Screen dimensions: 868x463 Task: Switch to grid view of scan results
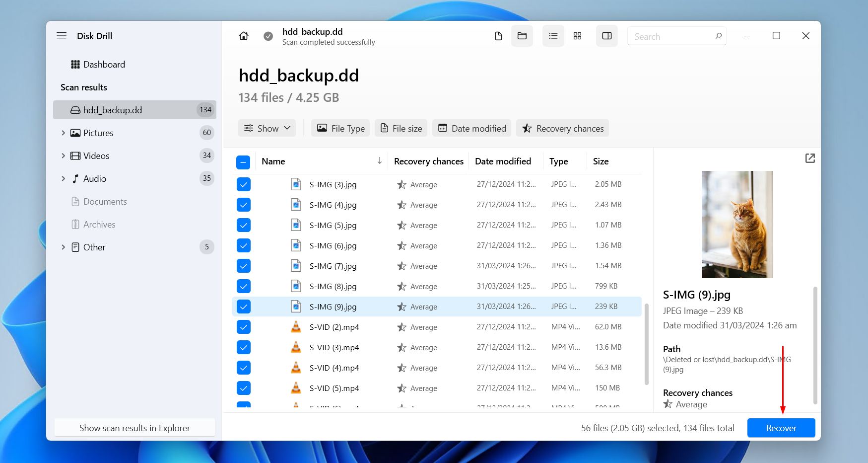coord(577,36)
